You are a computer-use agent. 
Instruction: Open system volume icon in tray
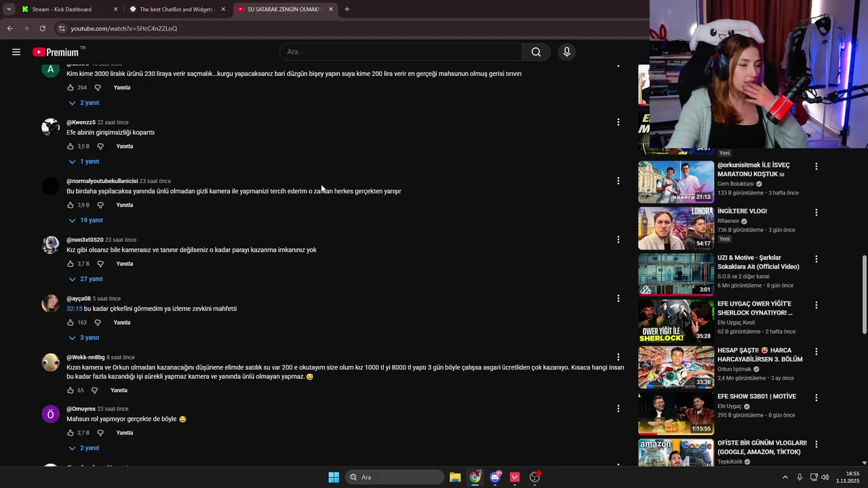(825, 477)
